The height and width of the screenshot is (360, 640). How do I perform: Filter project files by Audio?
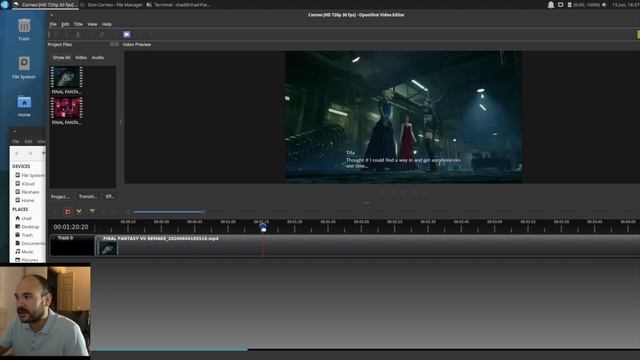click(98, 58)
